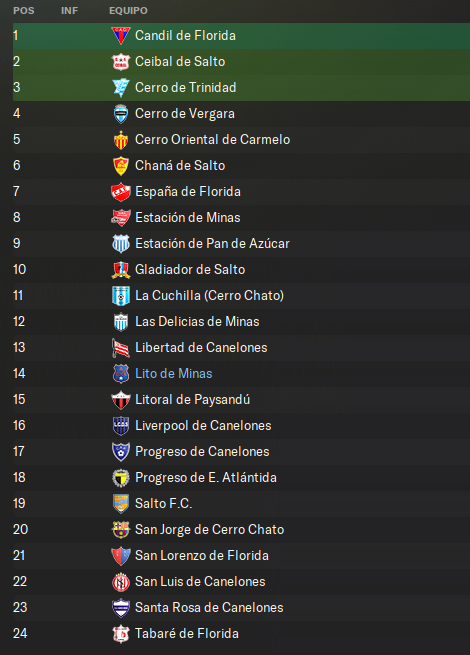Image resolution: width=470 pixels, height=655 pixels.
Task: Open the Cerro de Trinidad team page
Action: (x=185, y=87)
